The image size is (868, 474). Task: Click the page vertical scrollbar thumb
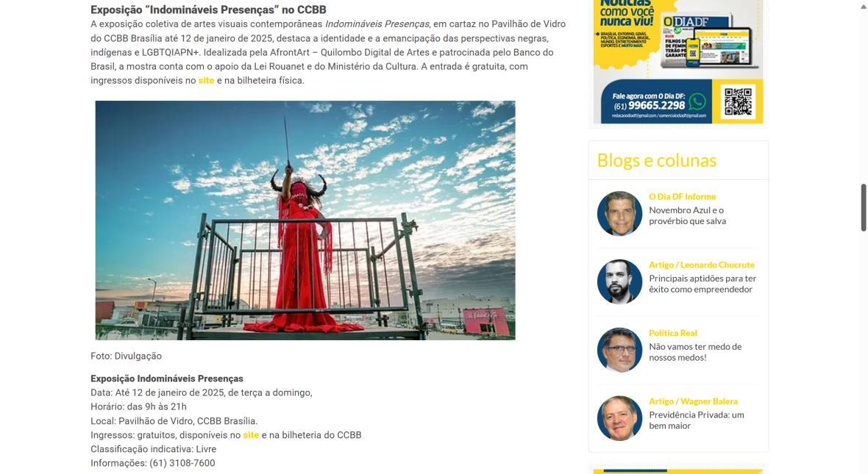(x=862, y=207)
